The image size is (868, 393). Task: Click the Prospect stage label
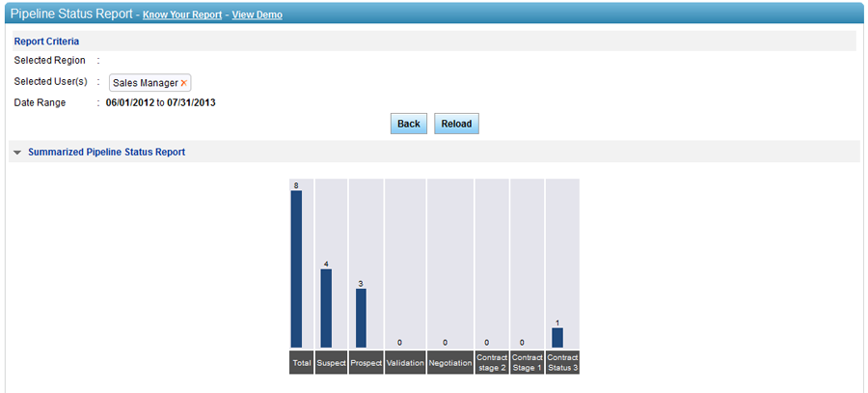(366, 363)
